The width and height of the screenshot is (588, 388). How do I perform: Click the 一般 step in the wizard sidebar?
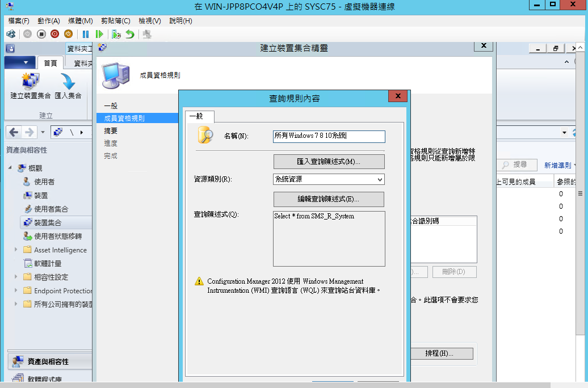point(111,106)
